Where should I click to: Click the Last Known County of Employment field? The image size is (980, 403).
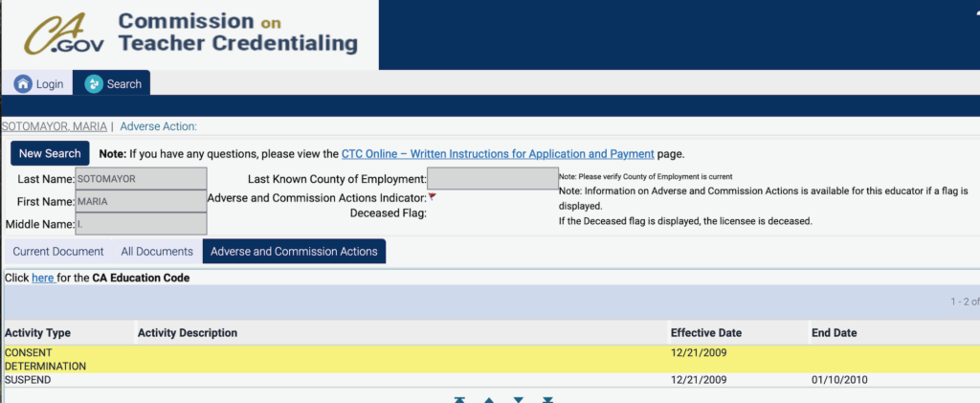492,179
